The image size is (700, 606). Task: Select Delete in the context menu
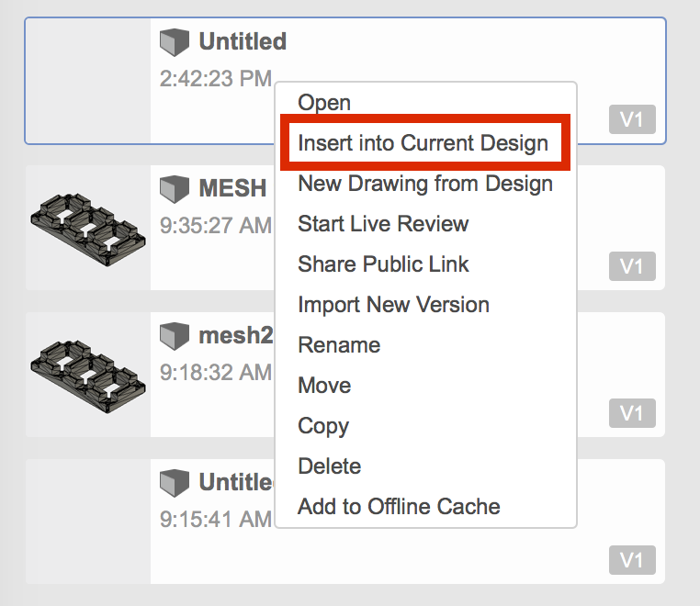click(x=329, y=466)
